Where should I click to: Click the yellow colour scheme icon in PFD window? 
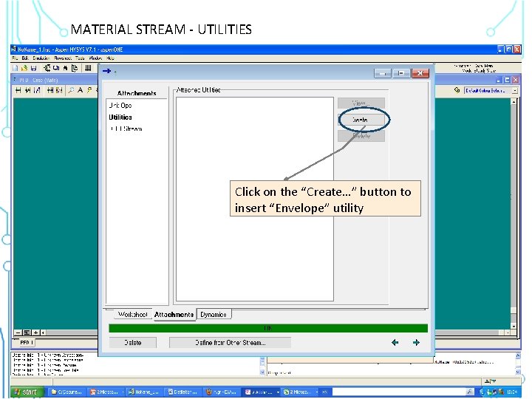tap(457, 90)
